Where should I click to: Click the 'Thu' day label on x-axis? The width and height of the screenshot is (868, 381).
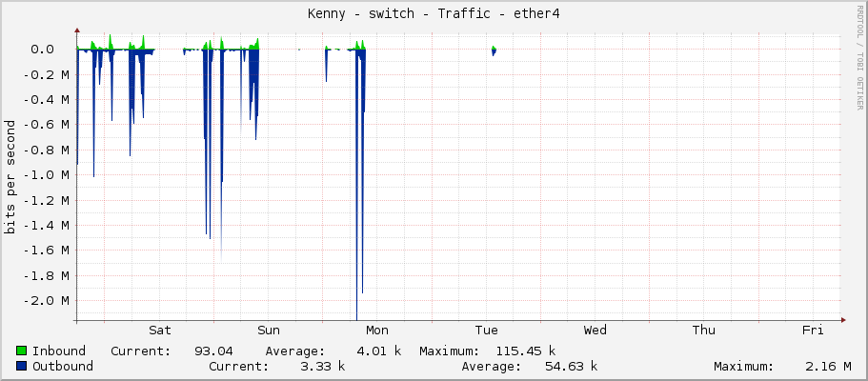[x=703, y=331]
